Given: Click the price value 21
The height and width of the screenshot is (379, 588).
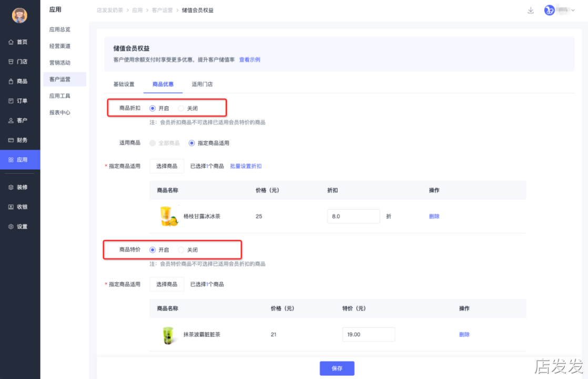Looking at the screenshot, I should [273, 335].
